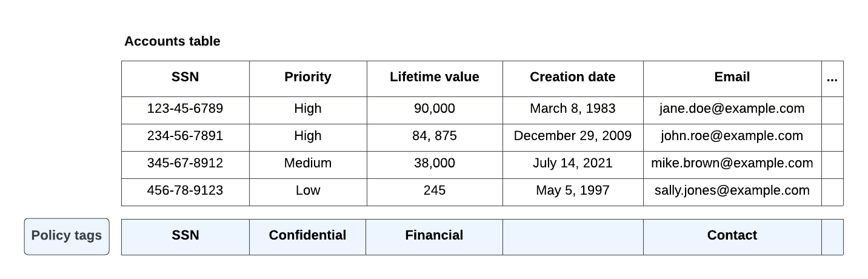Click the Confidential policy tag
The image size is (868, 279).
coord(307,236)
